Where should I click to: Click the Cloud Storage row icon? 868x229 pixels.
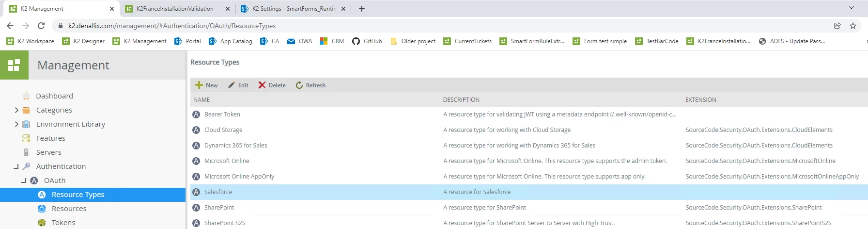point(196,130)
